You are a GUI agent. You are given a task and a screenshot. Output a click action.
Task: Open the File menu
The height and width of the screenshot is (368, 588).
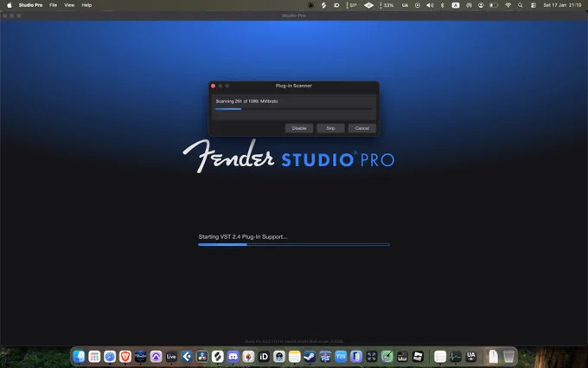[x=54, y=5]
